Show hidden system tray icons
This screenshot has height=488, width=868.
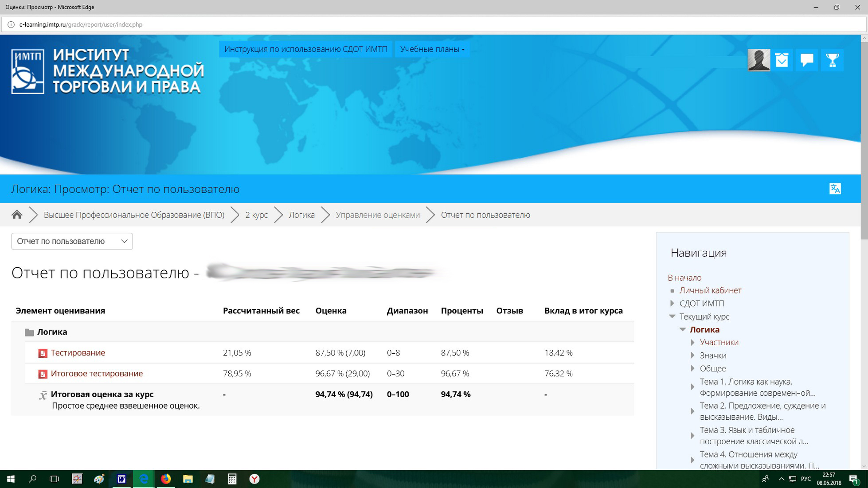(x=781, y=479)
